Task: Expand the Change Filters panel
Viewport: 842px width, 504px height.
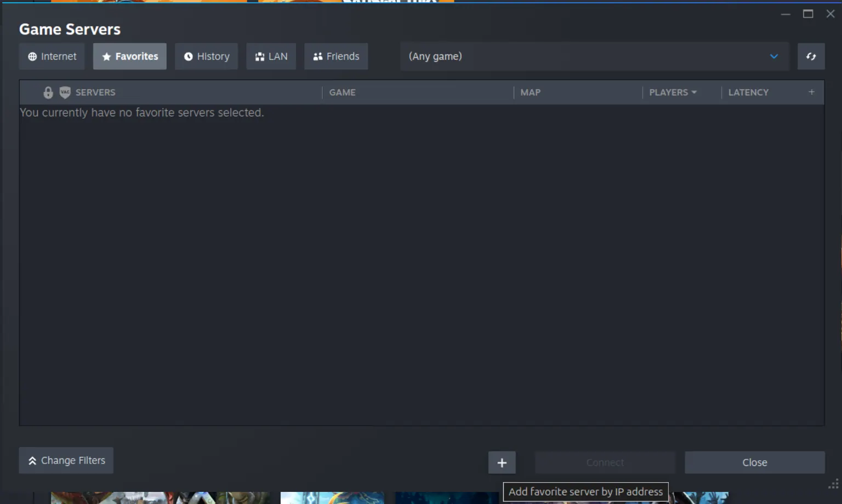Action: coord(66,460)
